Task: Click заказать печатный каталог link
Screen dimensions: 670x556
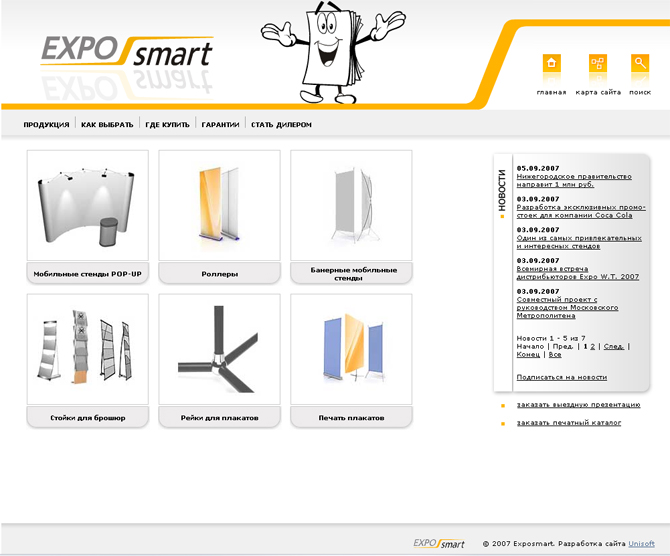Action: tap(569, 423)
